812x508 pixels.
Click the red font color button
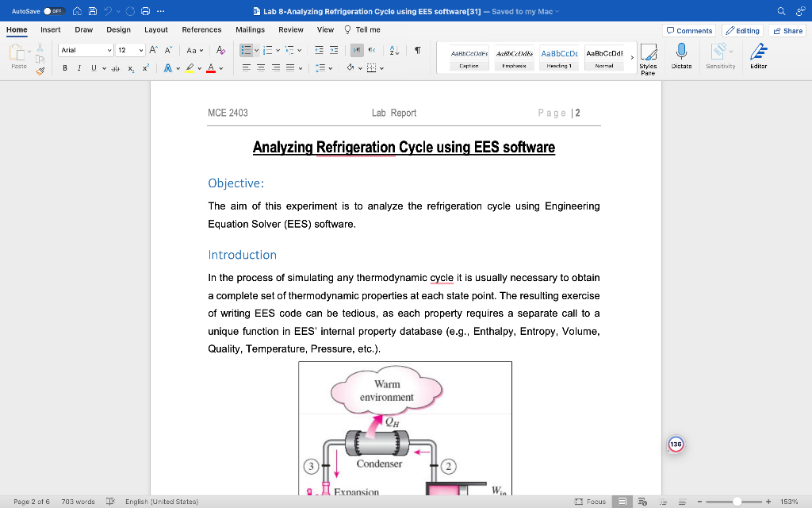coord(211,68)
